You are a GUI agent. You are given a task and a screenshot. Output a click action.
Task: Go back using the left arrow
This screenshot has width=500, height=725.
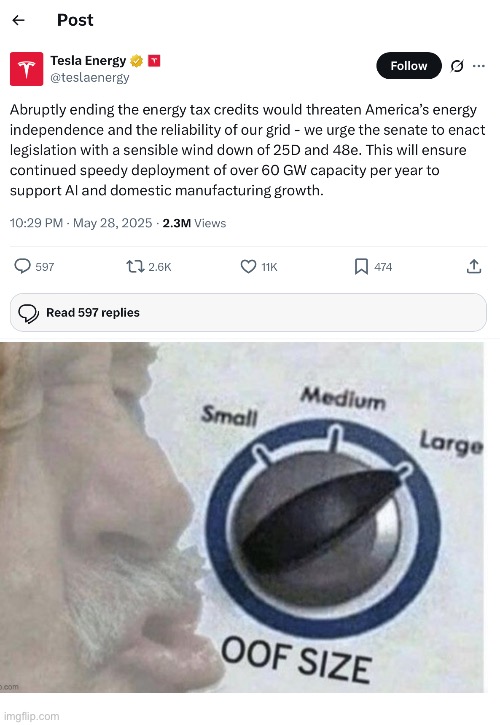(x=19, y=20)
